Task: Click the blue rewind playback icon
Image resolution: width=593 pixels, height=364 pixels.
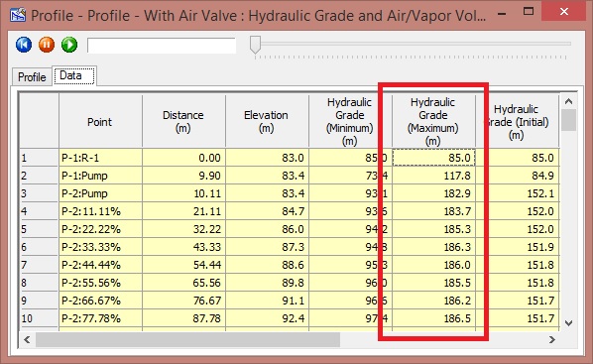Action: click(x=24, y=45)
